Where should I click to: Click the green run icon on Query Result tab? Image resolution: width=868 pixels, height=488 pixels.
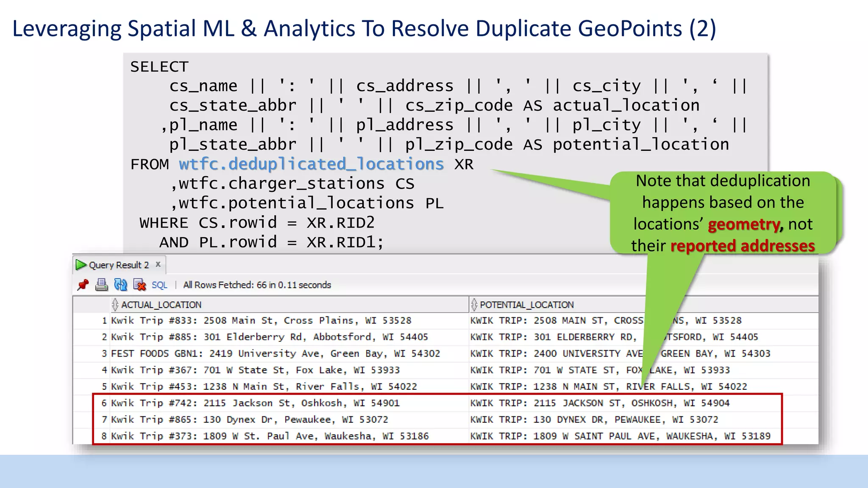coord(81,265)
